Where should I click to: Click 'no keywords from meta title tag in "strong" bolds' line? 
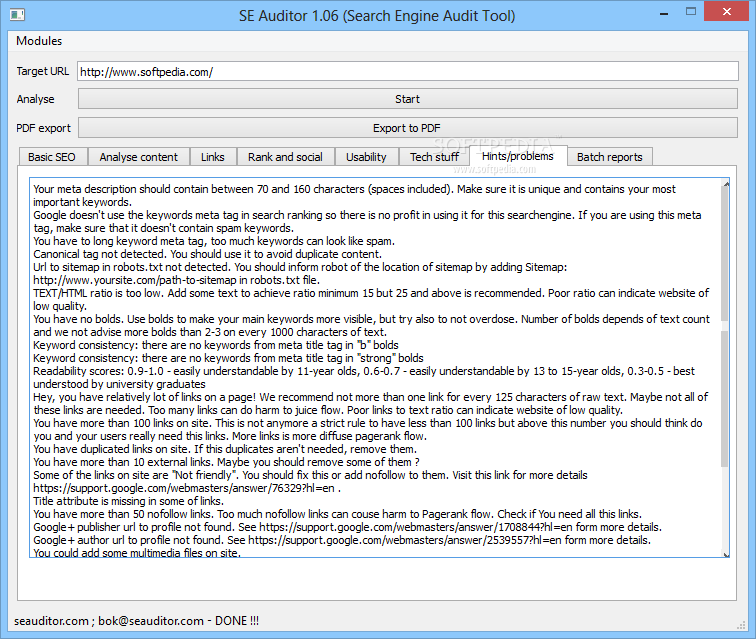(228, 358)
